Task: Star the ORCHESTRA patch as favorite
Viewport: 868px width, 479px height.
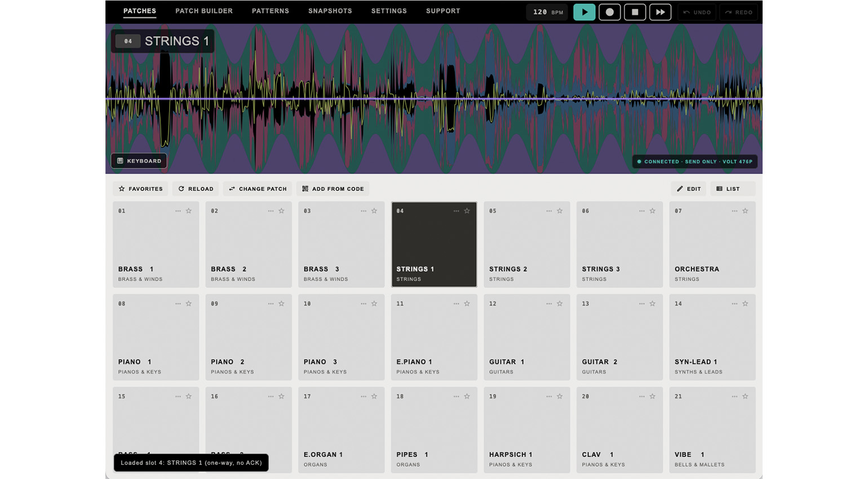Action: tap(745, 211)
